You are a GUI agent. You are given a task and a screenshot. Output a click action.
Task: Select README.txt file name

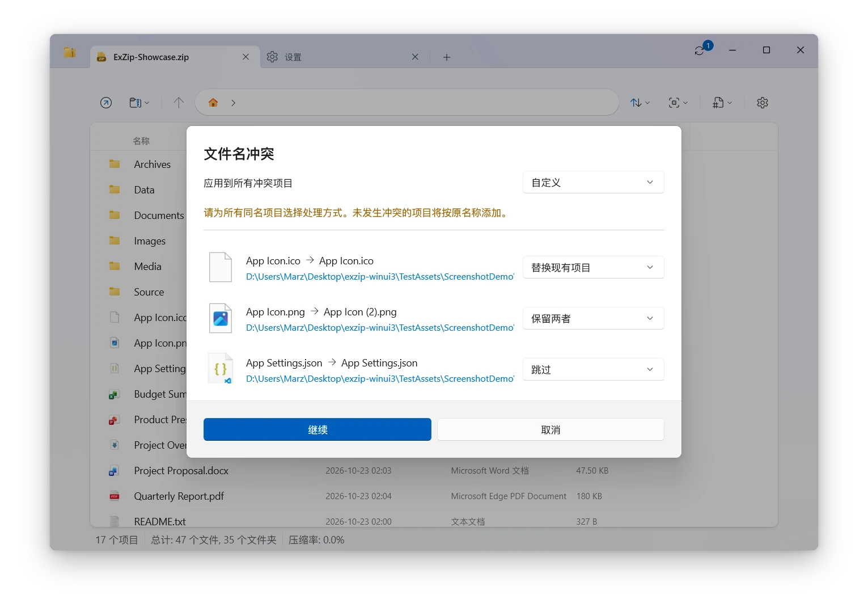[160, 521]
